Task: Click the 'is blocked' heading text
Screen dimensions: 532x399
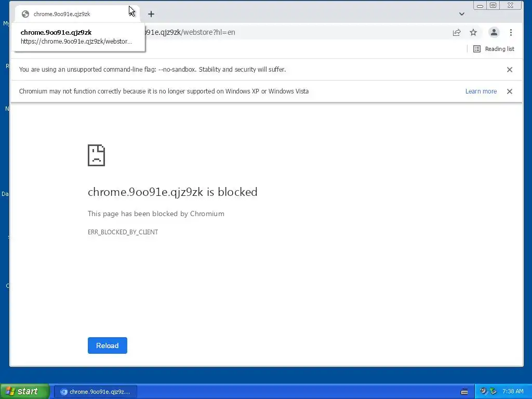Action: coord(172,192)
